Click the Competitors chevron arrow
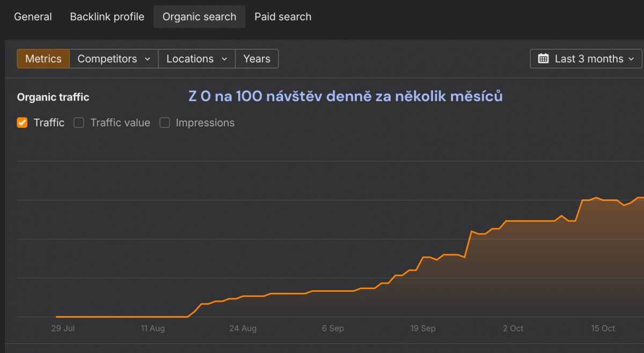The width and height of the screenshot is (644, 353). click(x=148, y=59)
